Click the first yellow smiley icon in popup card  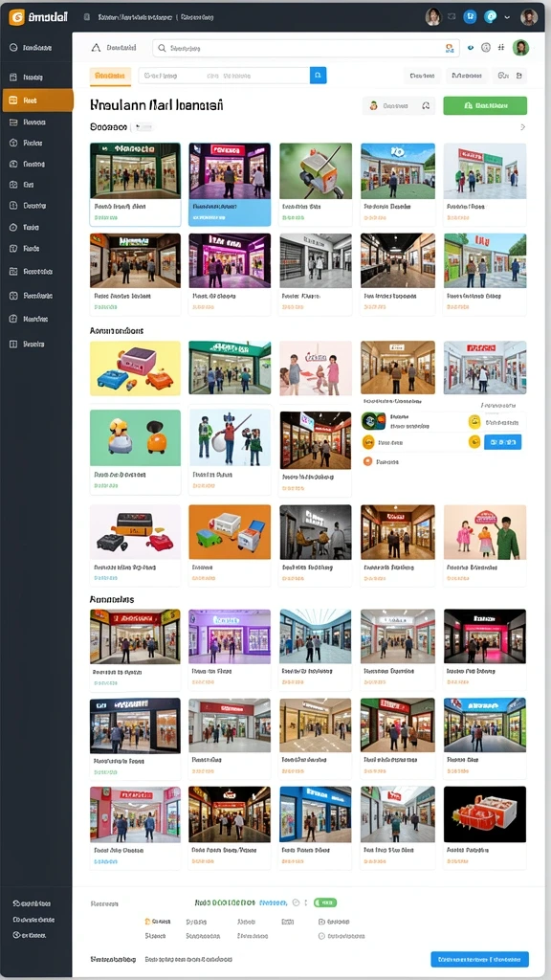point(474,422)
